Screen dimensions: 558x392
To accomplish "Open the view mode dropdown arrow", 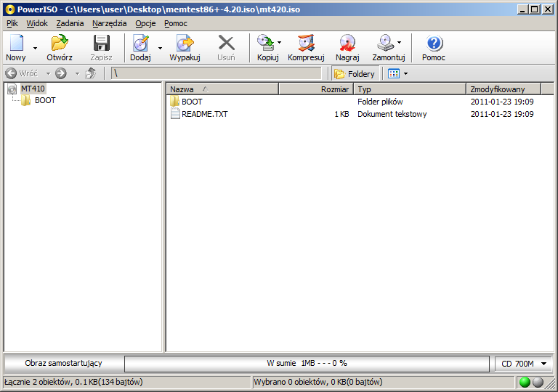I will (405, 73).
